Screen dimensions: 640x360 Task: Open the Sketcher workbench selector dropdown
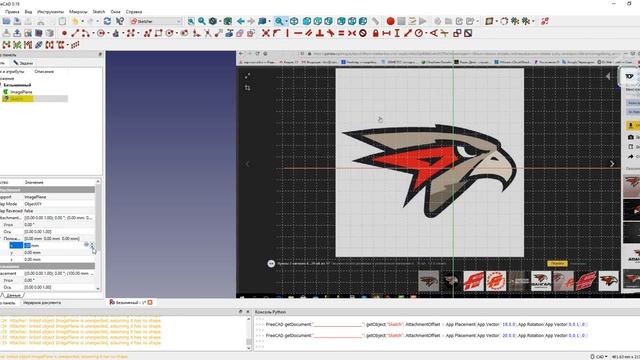(156, 21)
